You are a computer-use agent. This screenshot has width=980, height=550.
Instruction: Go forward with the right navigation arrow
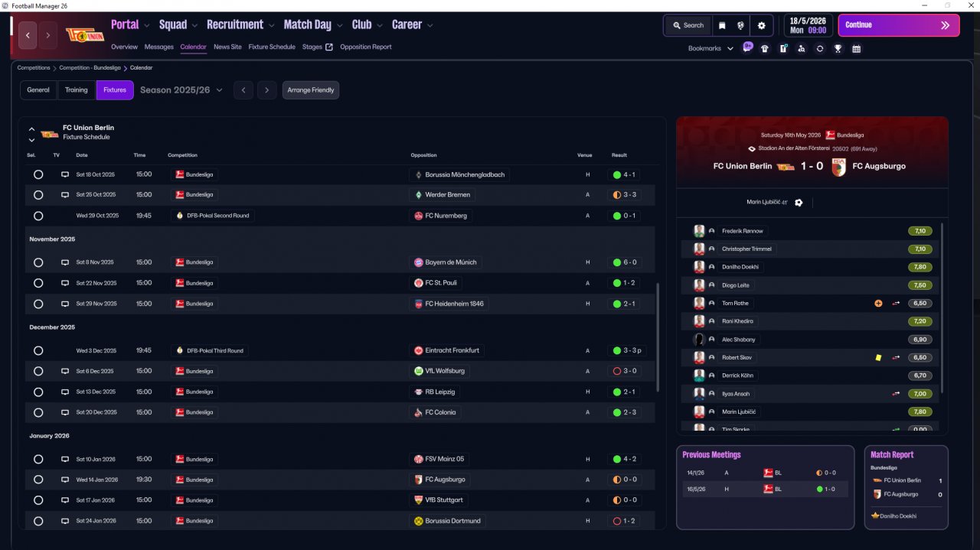[48, 35]
